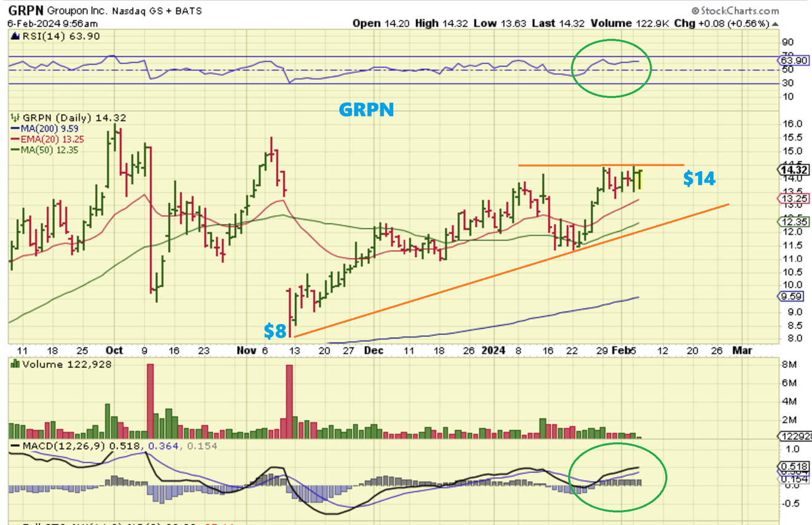812x525 pixels.
Task: Click the 'Dec' date axis label
Action: 373,351
